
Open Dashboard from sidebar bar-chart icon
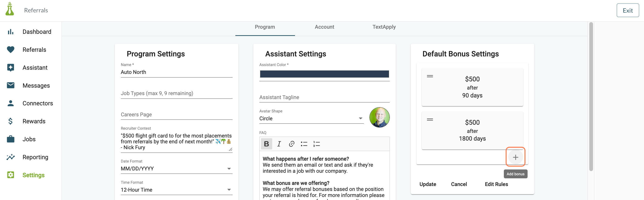point(10,32)
